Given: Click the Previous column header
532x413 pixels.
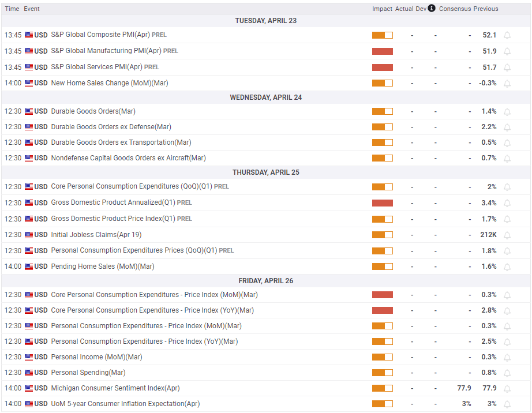Looking at the screenshot, I should pos(485,9).
